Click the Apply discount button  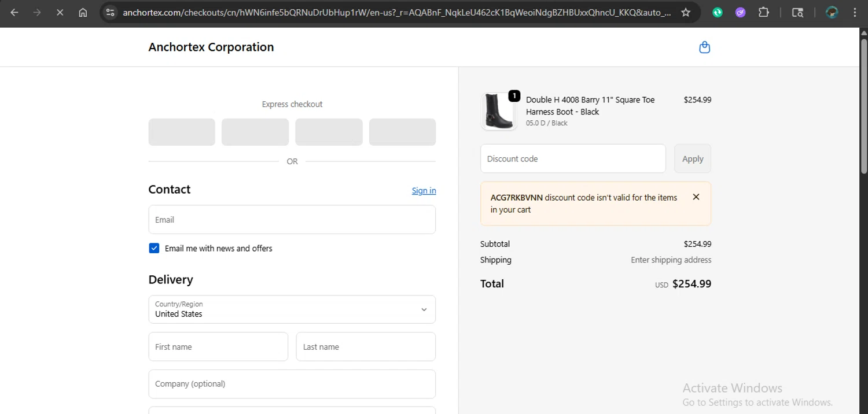point(693,158)
